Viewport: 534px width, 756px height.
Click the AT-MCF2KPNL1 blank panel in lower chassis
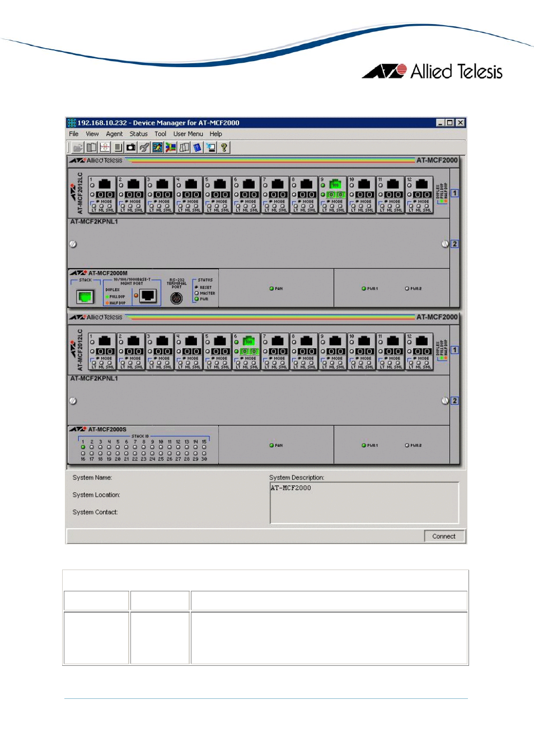pos(259,400)
